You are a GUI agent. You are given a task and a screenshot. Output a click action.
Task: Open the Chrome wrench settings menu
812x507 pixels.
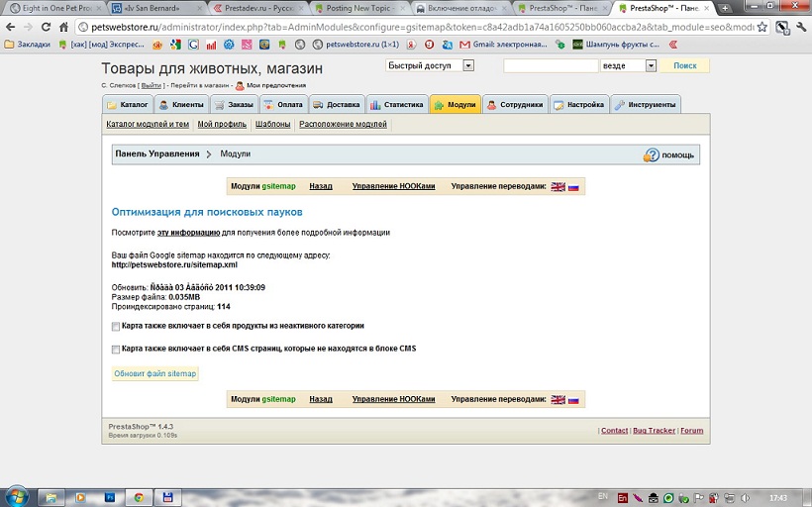(801, 27)
